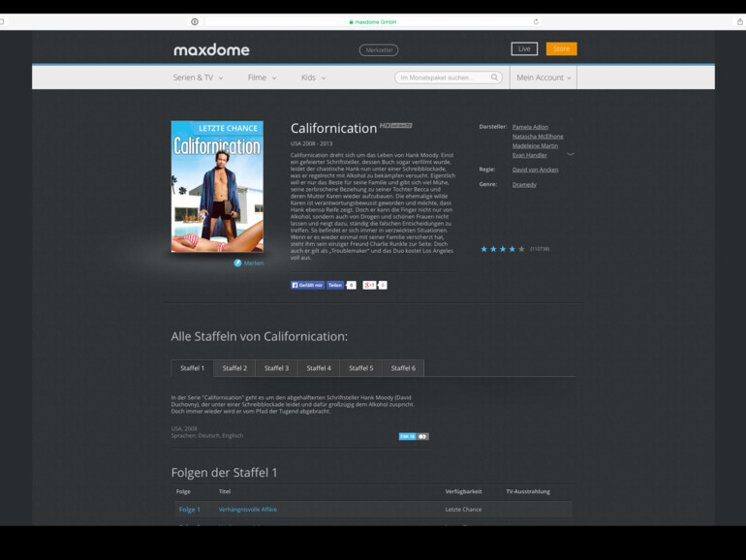Click the browser address bar
746x560 pixels.
[x=373, y=21]
